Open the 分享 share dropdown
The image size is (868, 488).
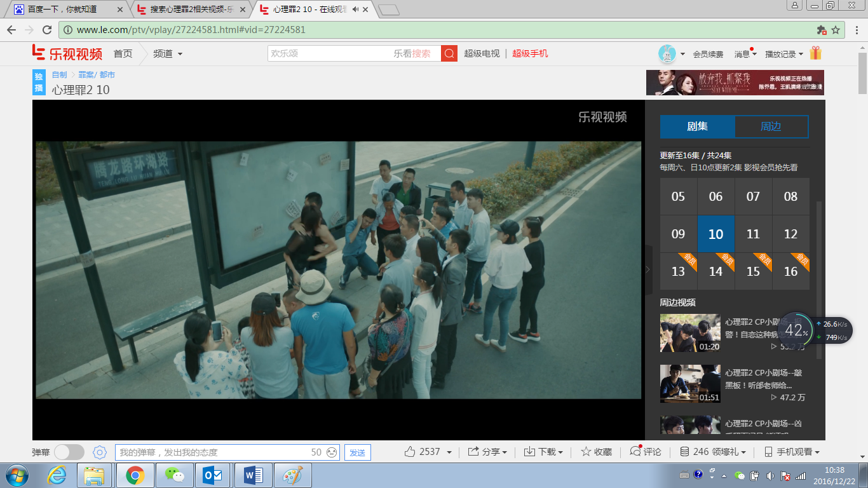[x=487, y=452]
